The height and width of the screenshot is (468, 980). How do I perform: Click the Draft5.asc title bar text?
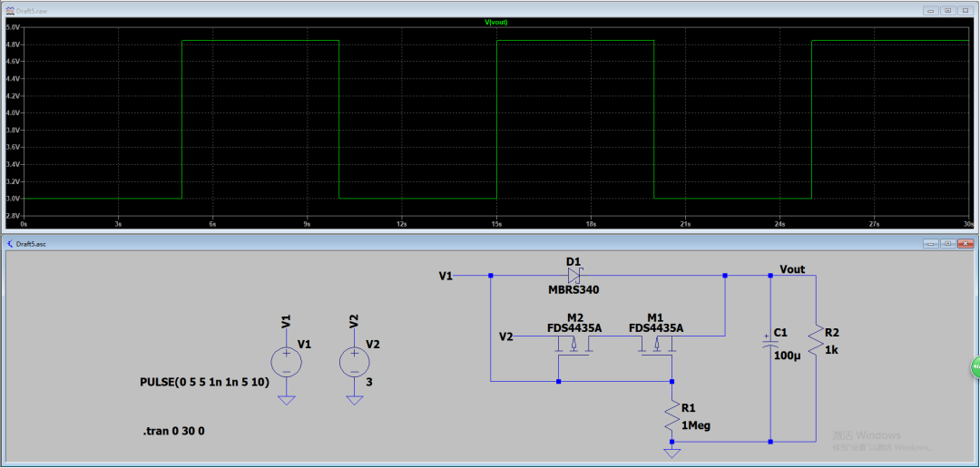[x=31, y=243]
